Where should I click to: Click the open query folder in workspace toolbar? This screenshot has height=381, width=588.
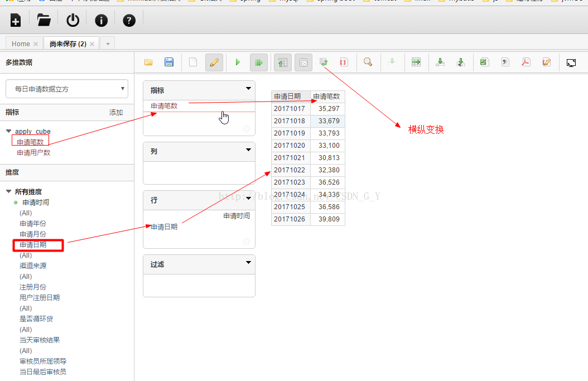(x=148, y=62)
